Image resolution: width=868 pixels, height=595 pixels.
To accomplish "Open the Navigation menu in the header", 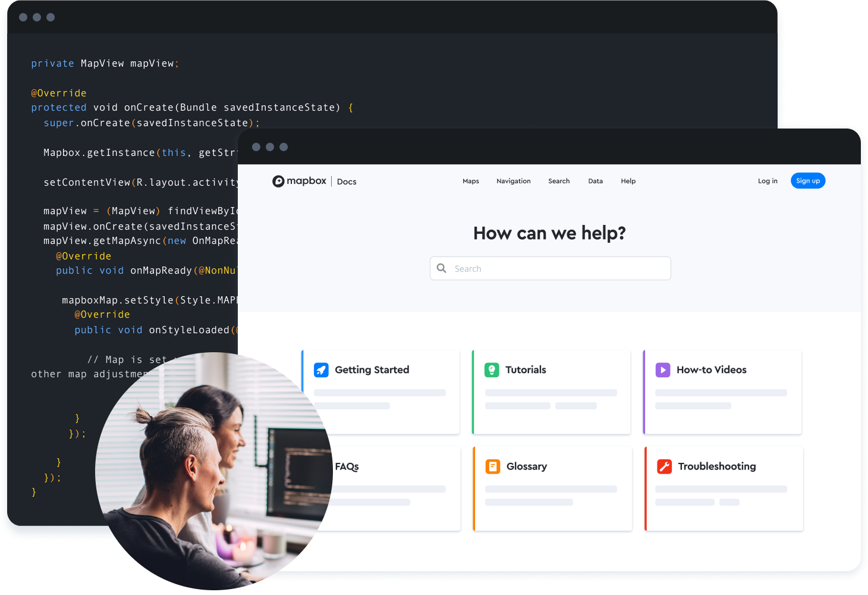I will coord(513,181).
